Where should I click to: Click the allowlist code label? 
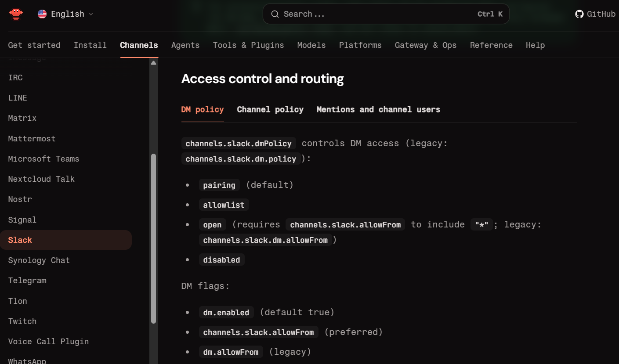click(x=224, y=205)
